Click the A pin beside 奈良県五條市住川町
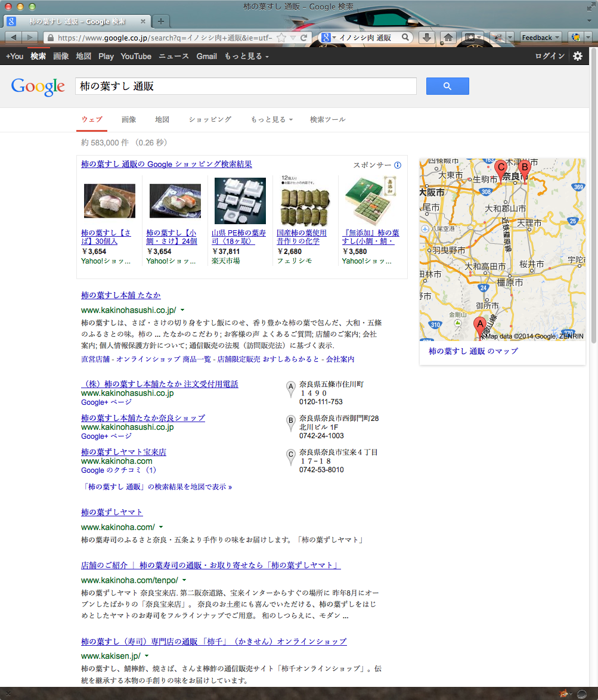Image resolution: width=598 pixels, height=700 pixels. (x=290, y=389)
